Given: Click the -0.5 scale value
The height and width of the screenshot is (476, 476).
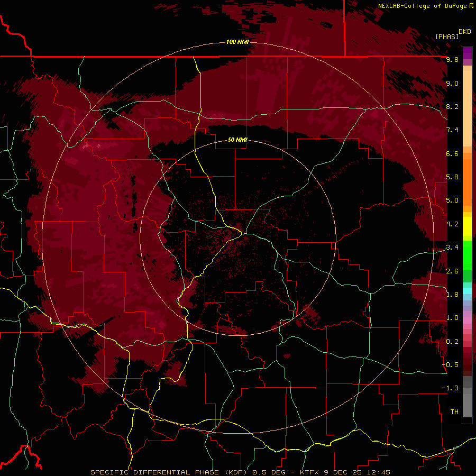Looking at the screenshot, I should 450,365.
